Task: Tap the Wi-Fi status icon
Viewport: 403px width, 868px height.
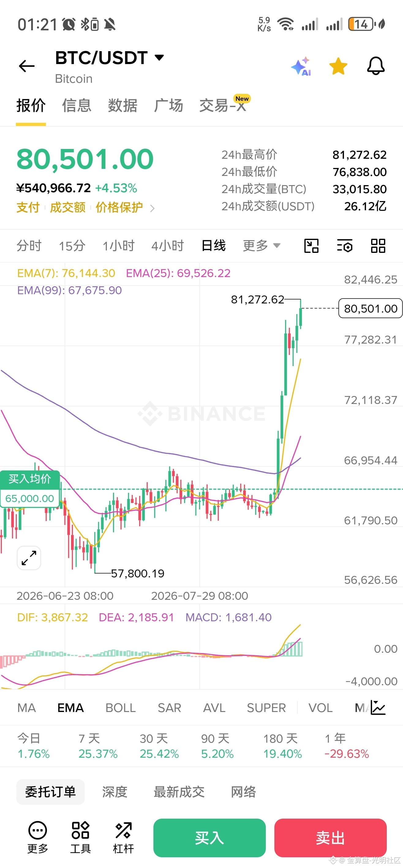Action: [285, 24]
